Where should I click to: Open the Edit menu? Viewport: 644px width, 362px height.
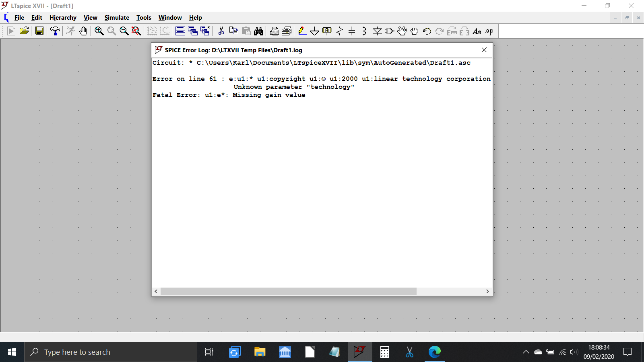point(37,18)
